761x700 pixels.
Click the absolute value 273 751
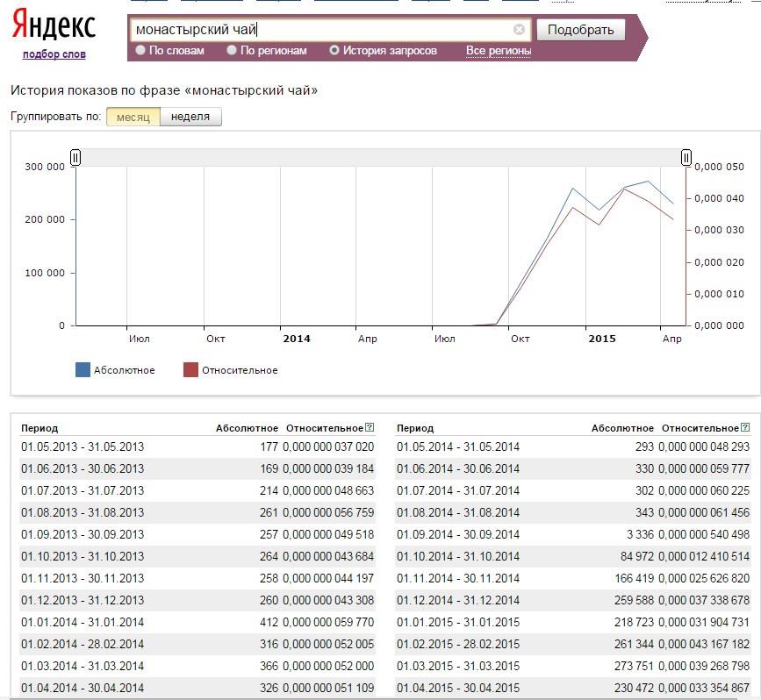pos(634,666)
